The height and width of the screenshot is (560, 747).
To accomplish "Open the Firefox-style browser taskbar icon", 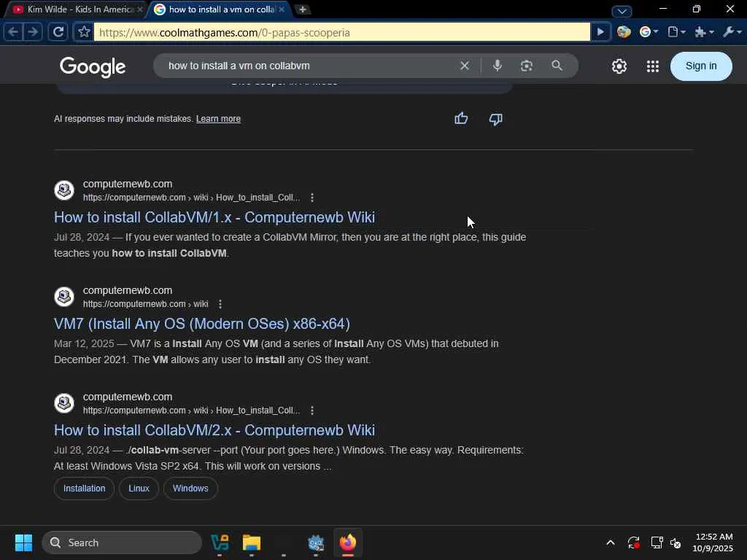I will point(348,542).
